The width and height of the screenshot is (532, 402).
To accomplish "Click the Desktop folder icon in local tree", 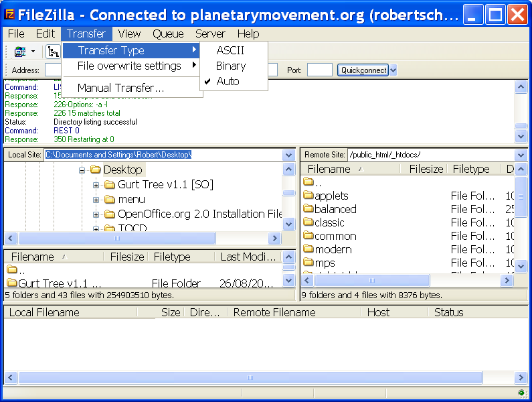I will pos(95,170).
